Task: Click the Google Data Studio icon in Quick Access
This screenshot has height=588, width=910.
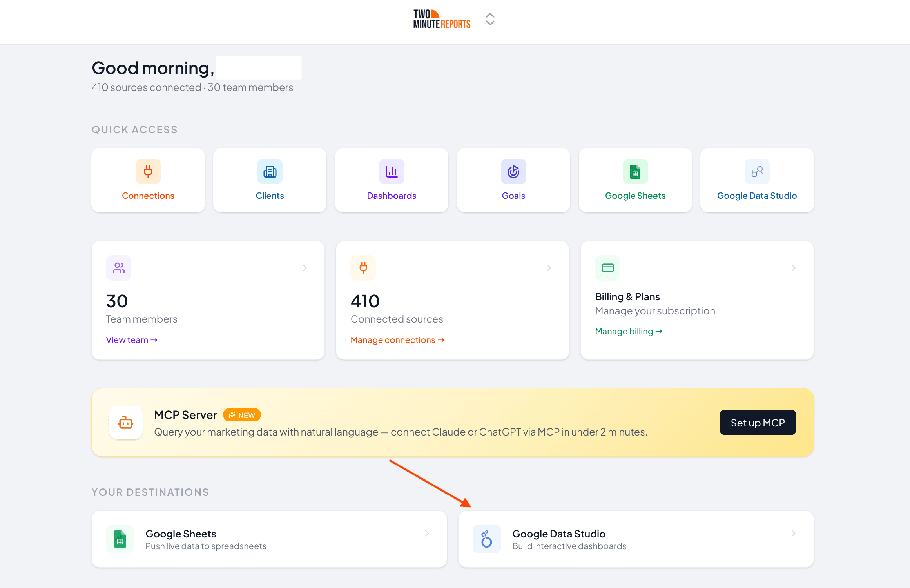Action: (x=757, y=171)
